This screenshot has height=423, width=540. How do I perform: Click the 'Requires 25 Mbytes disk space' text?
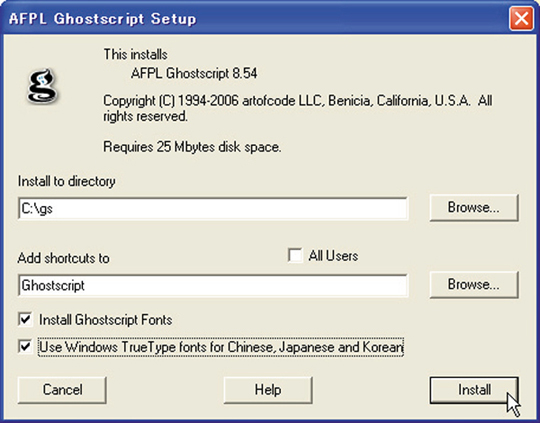192,147
